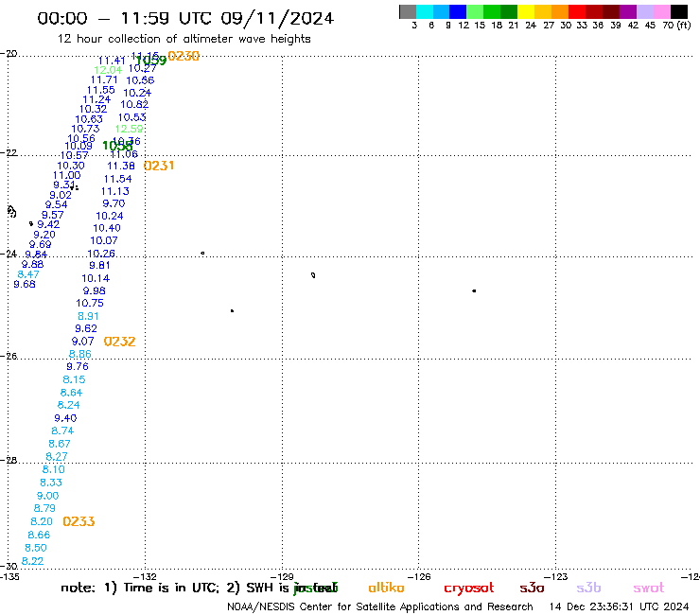Click the light green swatch in the color scale

tap(475, 11)
